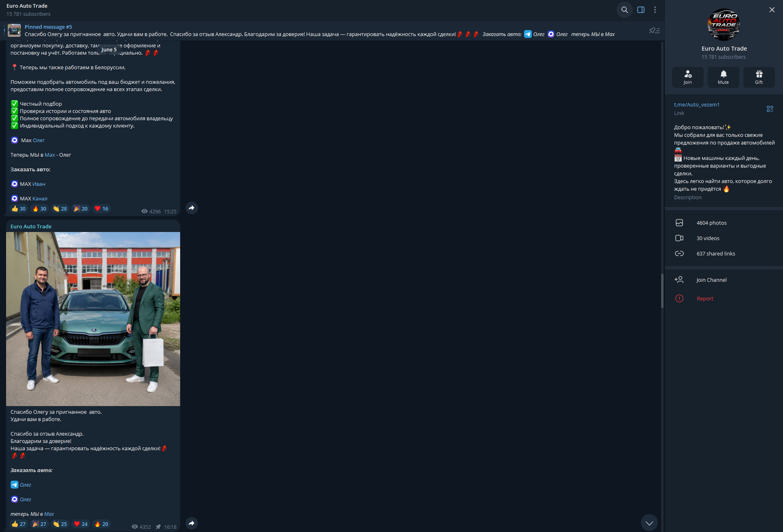
Task: React fire 30 on first post
Action: (x=39, y=209)
